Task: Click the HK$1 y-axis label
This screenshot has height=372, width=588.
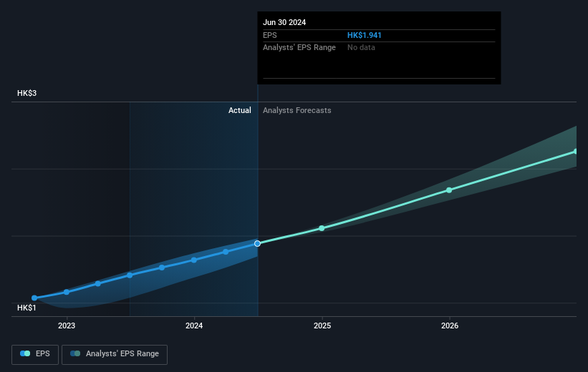Action: click(26, 308)
